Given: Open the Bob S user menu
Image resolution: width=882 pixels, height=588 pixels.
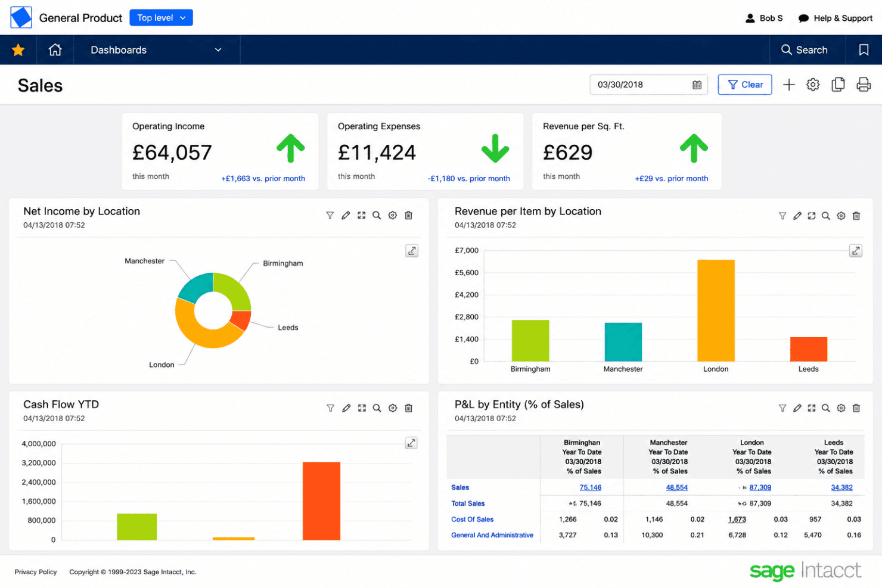Looking at the screenshot, I should pyautogui.click(x=764, y=18).
